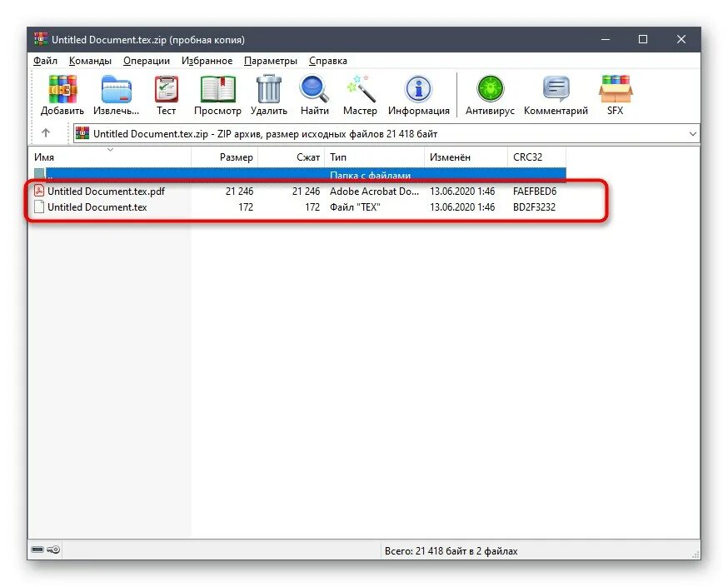Run the Тест archive test icon

pyautogui.click(x=166, y=90)
